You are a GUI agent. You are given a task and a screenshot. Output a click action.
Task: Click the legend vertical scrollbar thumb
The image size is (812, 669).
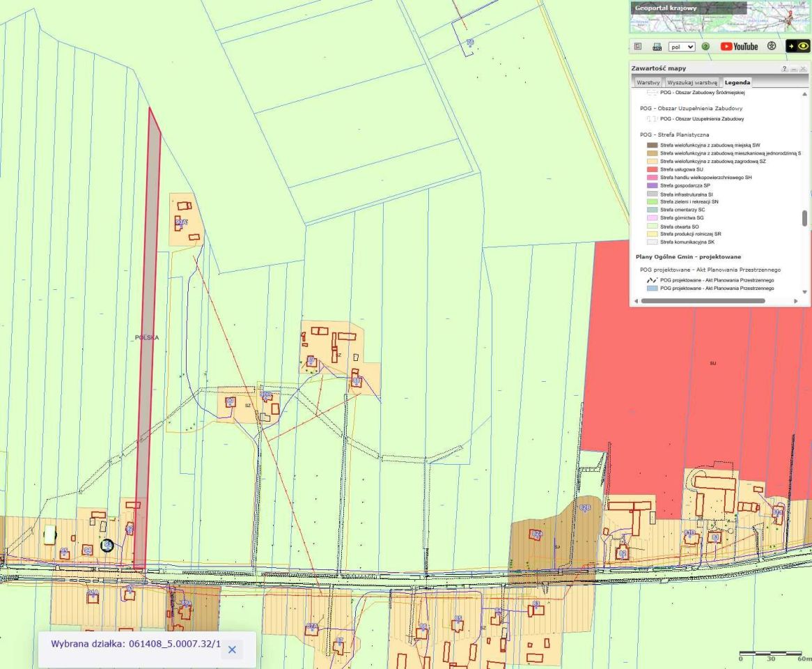[x=805, y=218]
